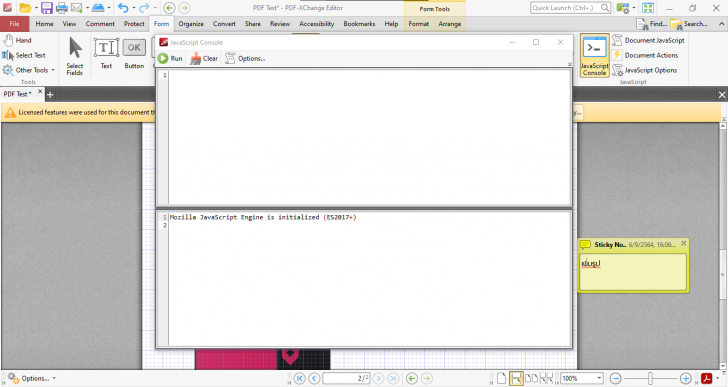Switch to two pages layout
This screenshot has width=728, height=387.
pos(531,379)
